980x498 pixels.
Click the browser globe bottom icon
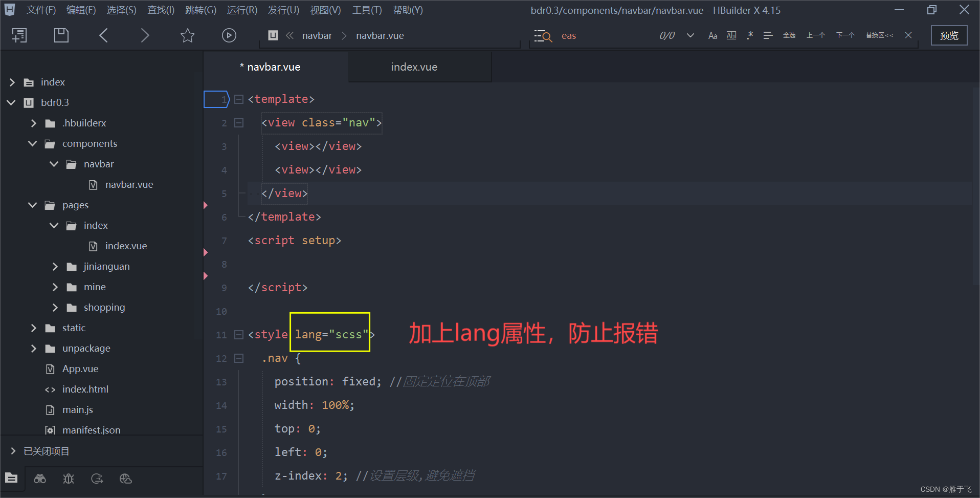[x=126, y=479]
